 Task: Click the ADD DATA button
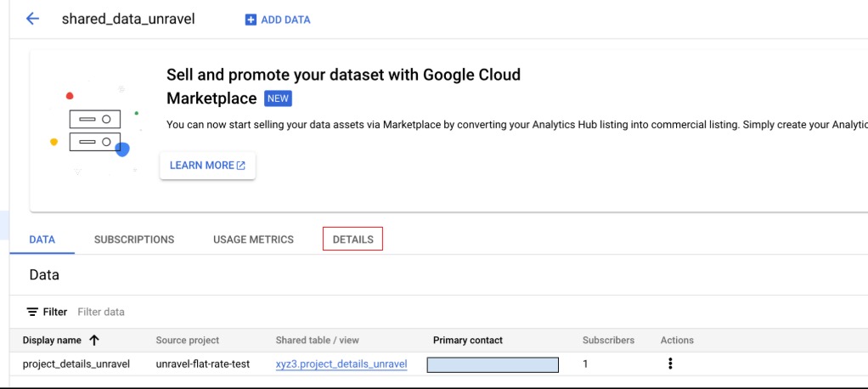278,20
